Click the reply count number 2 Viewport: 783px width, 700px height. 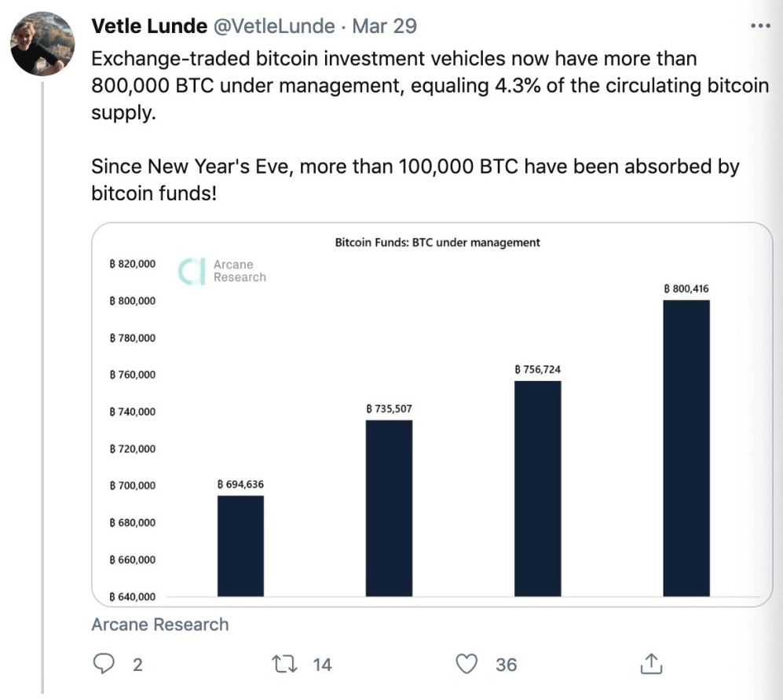point(137,665)
